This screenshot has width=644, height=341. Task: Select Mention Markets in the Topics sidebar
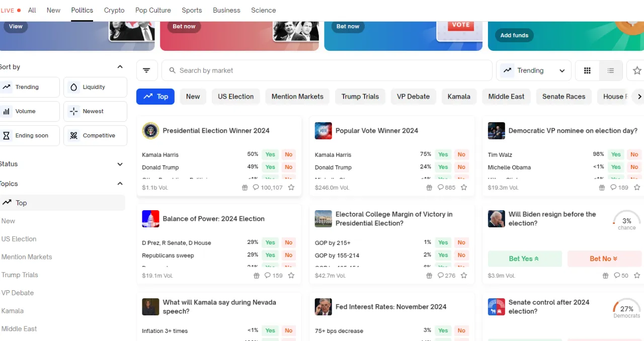pyautogui.click(x=27, y=257)
